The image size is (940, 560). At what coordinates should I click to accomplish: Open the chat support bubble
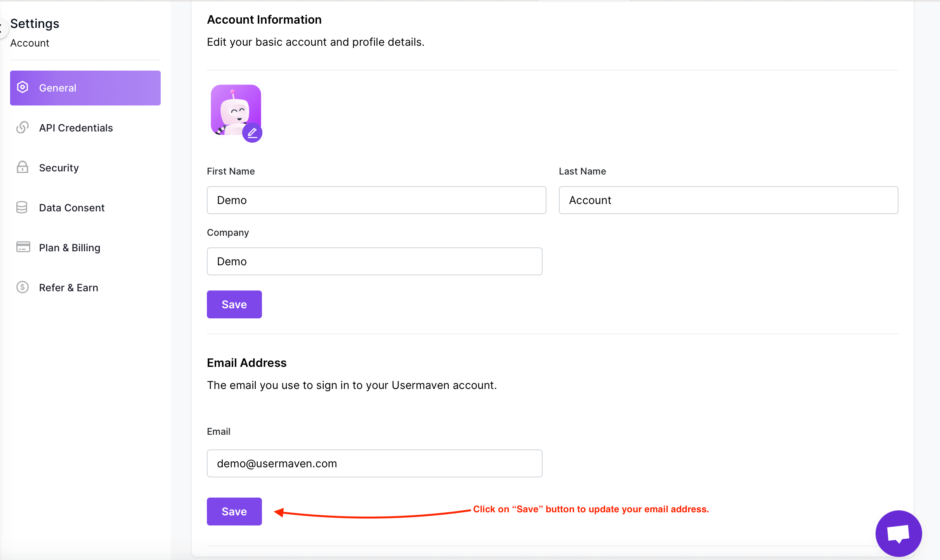click(x=898, y=534)
